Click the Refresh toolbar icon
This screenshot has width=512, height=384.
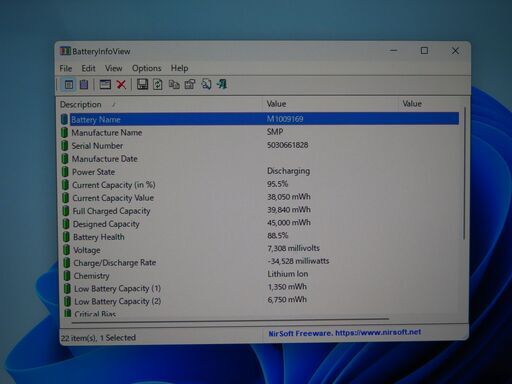tap(158, 84)
